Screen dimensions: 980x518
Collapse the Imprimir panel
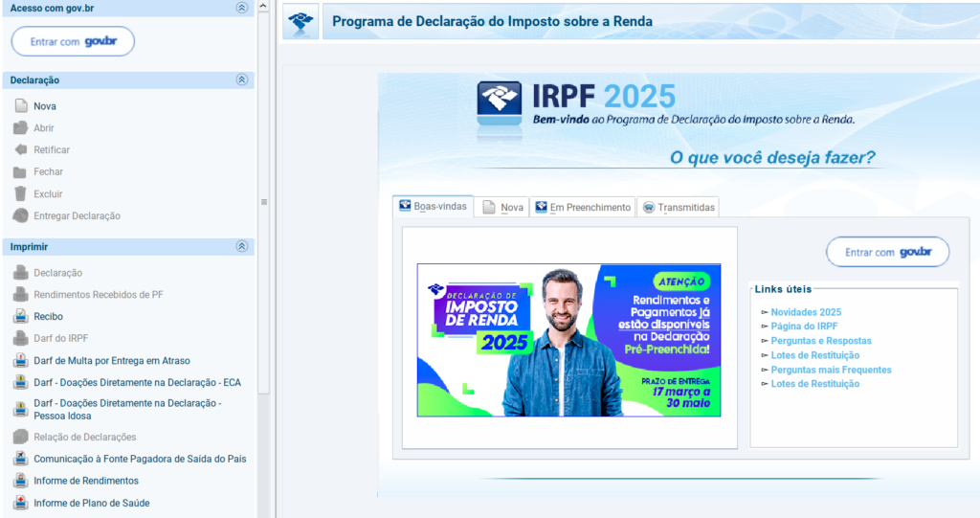click(242, 246)
